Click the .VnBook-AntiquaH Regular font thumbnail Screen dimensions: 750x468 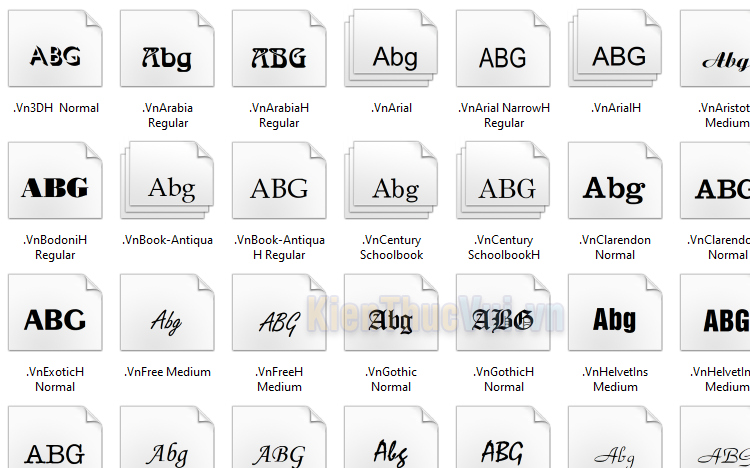pos(279,187)
